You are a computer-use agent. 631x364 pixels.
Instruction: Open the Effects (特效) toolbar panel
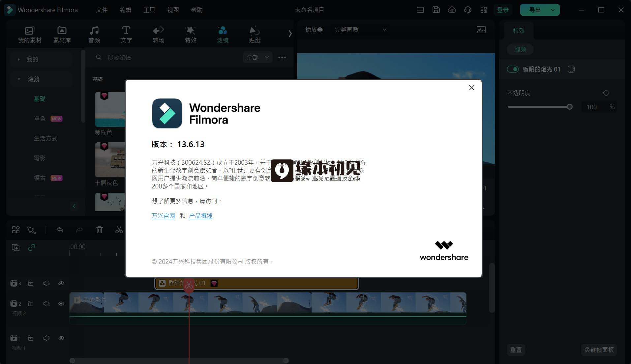(x=191, y=35)
